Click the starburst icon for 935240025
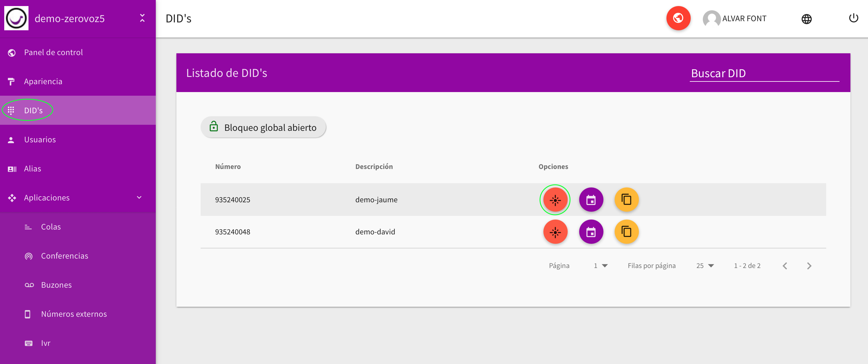The width and height of the screenshot is (868, 364). coord(555,199)
